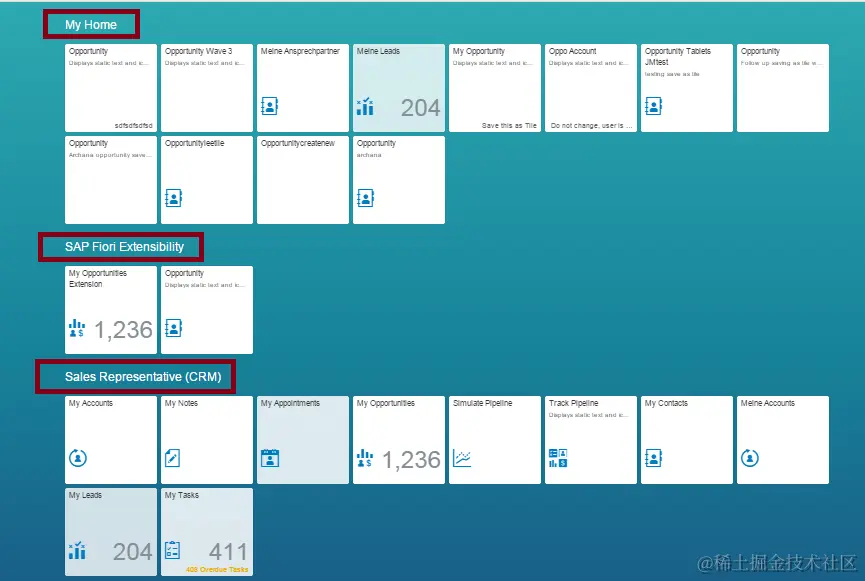Image resolution: width=865 pixels, height=581 pixels.
Task: Click contact icon on SAP Fiori Extensibility's Opportunity tile
Action: click(173, 328)
